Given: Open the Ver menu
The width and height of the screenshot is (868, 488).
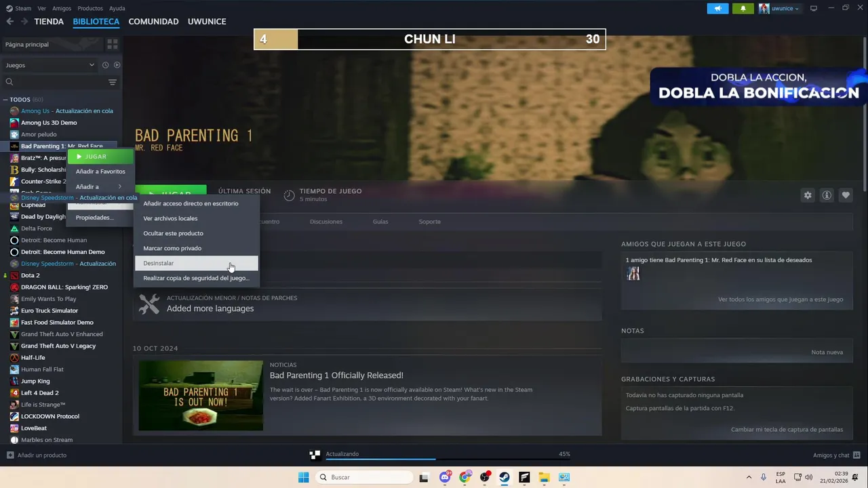Looking at the screenshot, I should tap(42, 8).
